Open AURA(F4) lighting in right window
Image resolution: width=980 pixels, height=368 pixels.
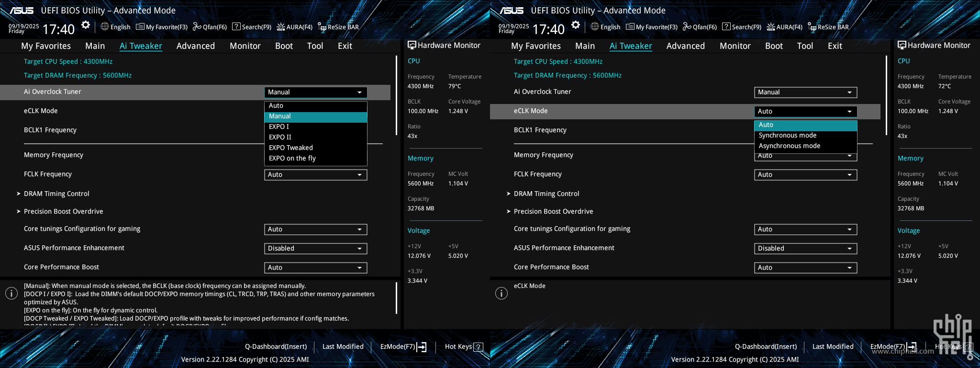pos(785,27)
